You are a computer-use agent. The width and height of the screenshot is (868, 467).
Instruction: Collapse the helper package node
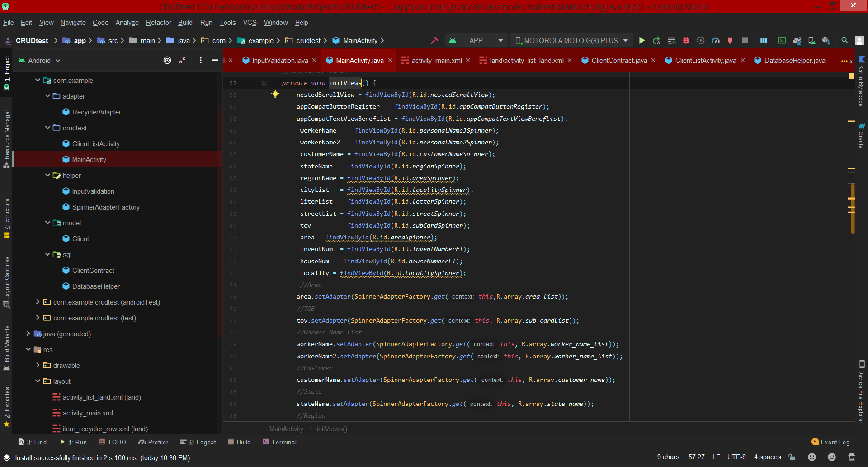click(47, 175)
